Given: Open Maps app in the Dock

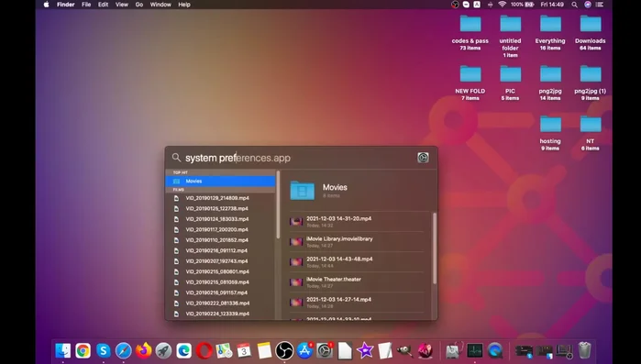Looking at the screenshot, I should (x=224, y=350).
